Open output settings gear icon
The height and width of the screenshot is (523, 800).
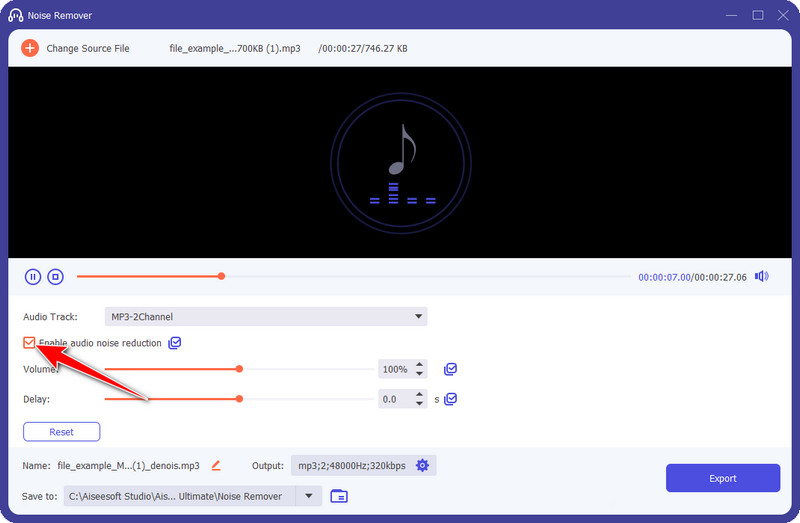coord(422,466)
